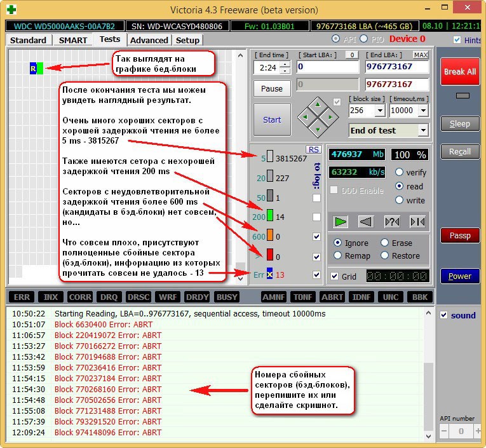This screenshot has height=448, width=486.
Task: Click the green cross application icon
Action: click(11, 10)
